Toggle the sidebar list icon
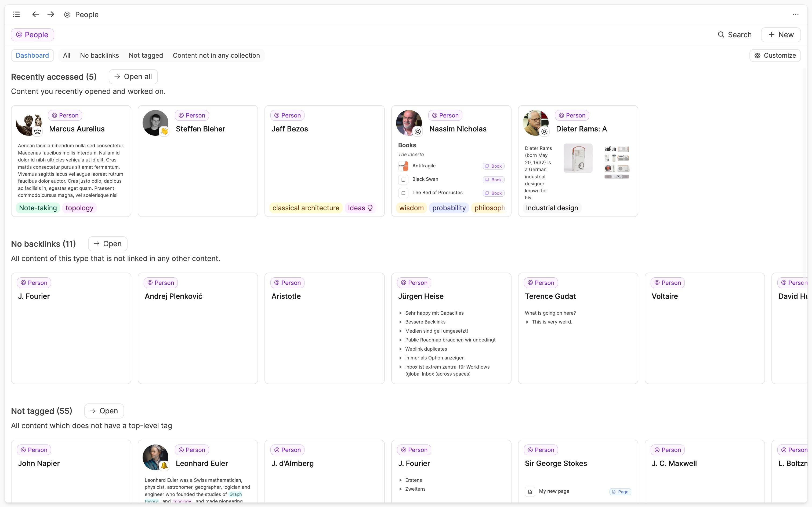The image size is (812, 507). click(16, 14)
